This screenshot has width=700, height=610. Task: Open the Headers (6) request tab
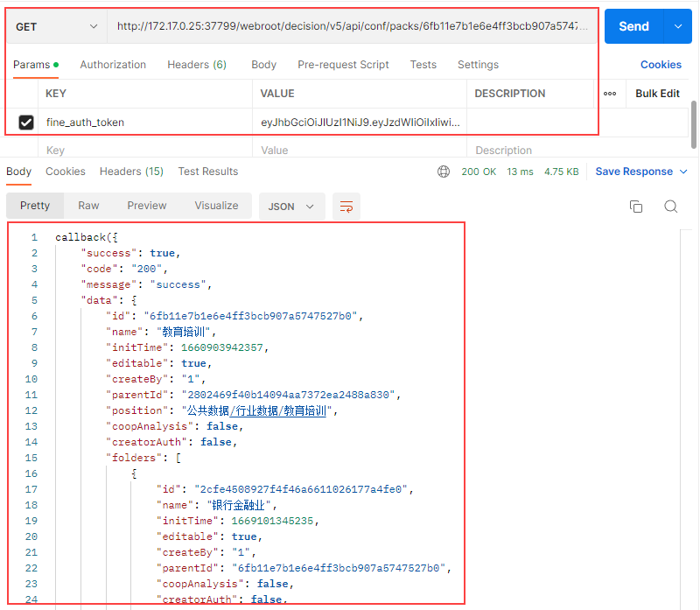point(197,65)
